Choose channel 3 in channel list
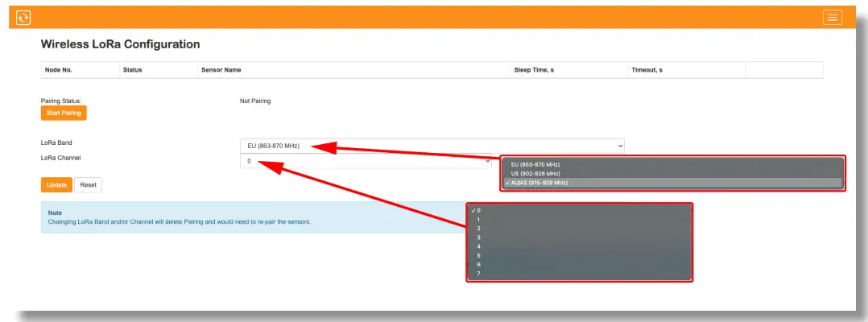The image size is (868, 322). click(580, 237)
